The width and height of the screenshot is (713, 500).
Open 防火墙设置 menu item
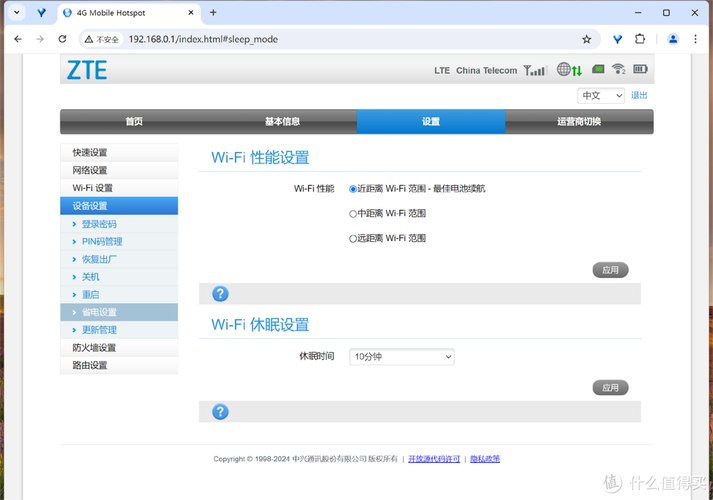119,348
